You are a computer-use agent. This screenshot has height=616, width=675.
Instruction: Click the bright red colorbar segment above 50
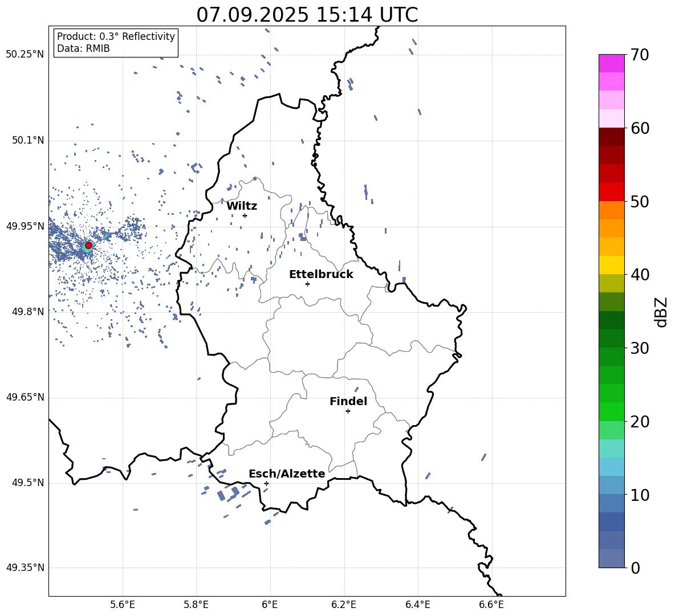611,192
